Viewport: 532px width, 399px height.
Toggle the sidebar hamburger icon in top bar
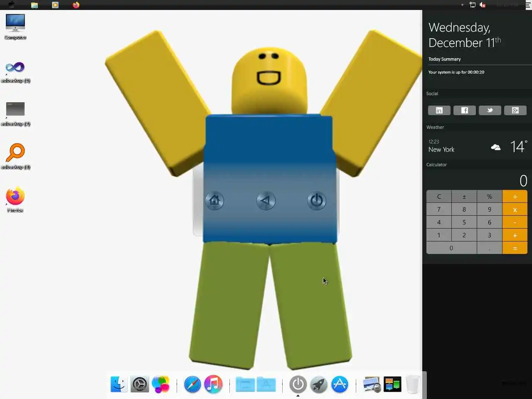point(528,5)
